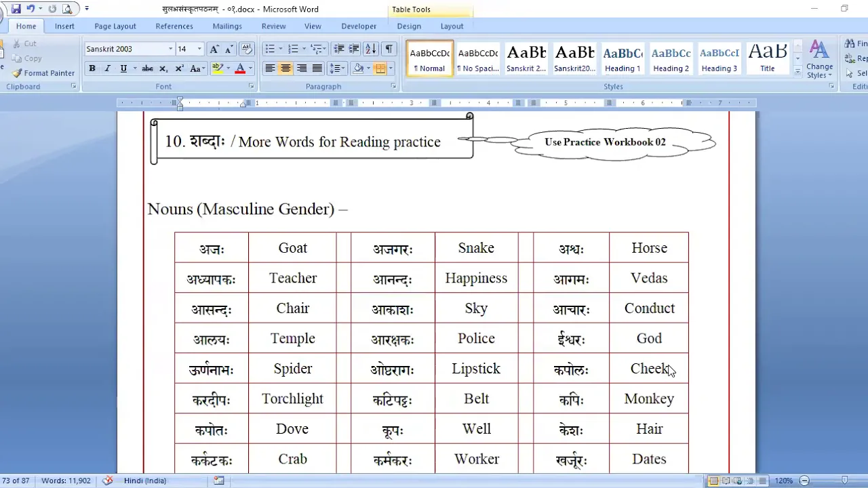Toggle Align Text Left

[270, 68]
